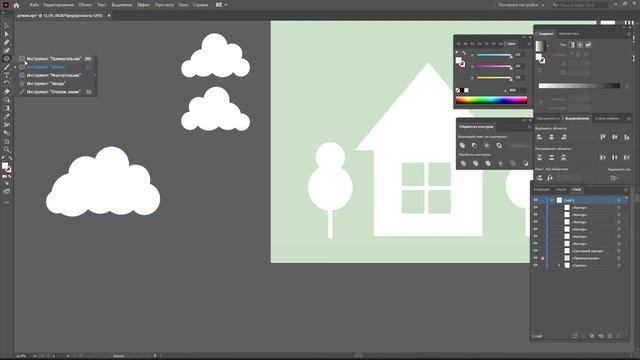Select the Составной контур layer row
This screenshot has width=640, height=360.
(588, 251)
